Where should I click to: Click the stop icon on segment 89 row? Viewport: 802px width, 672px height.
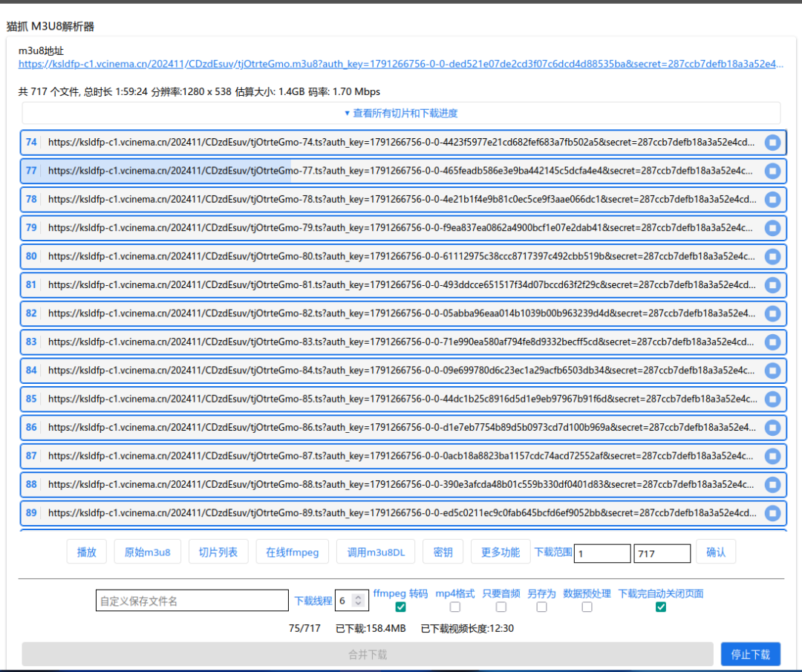[x=772, y=513]
